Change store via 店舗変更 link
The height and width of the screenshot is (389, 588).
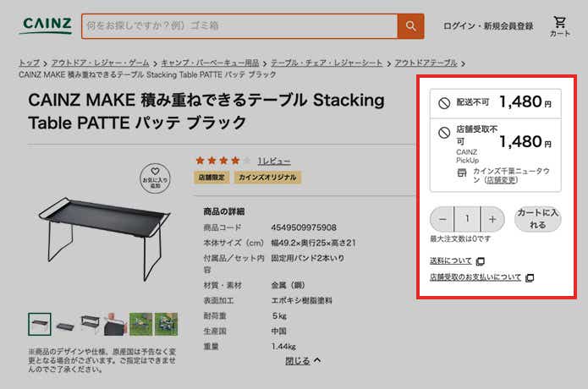[502, 180]
